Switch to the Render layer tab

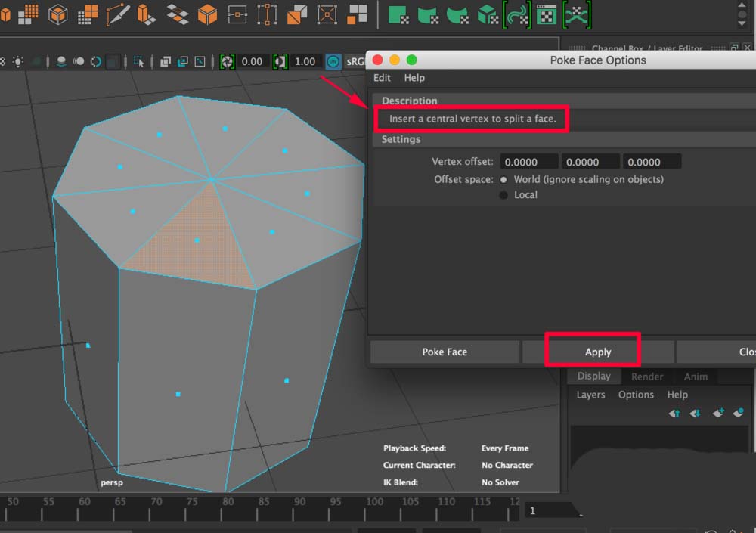(x=647, y=377)
